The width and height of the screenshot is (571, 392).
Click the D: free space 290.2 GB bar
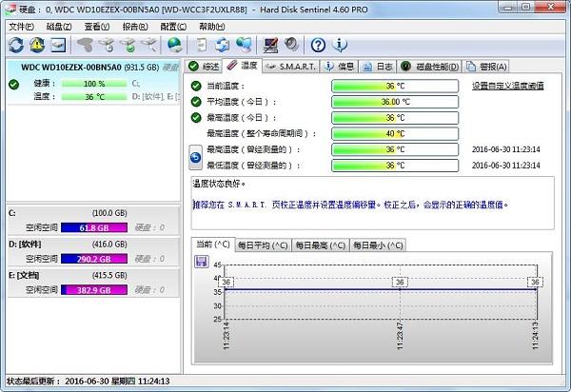pos(94,259)
